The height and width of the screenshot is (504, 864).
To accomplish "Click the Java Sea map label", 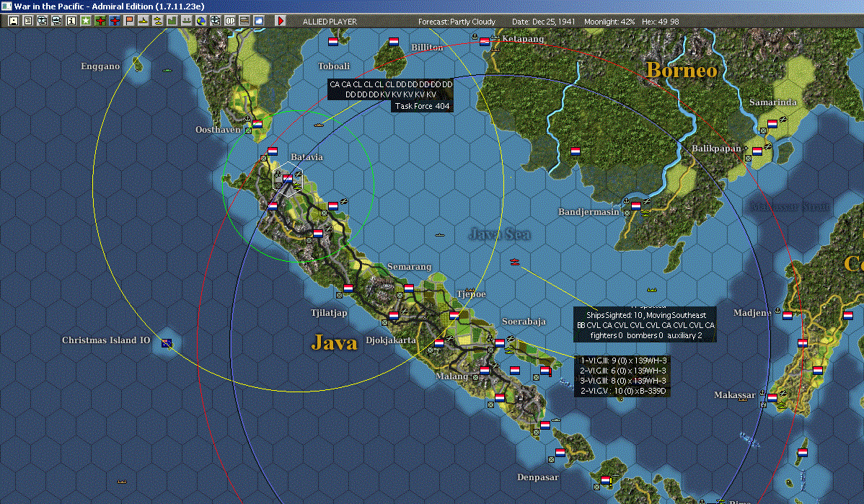I will click(x=500, y=234).
